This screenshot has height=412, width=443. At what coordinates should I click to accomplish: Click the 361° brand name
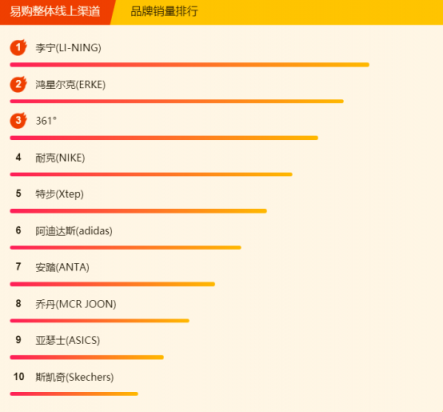tap(46, 121)
